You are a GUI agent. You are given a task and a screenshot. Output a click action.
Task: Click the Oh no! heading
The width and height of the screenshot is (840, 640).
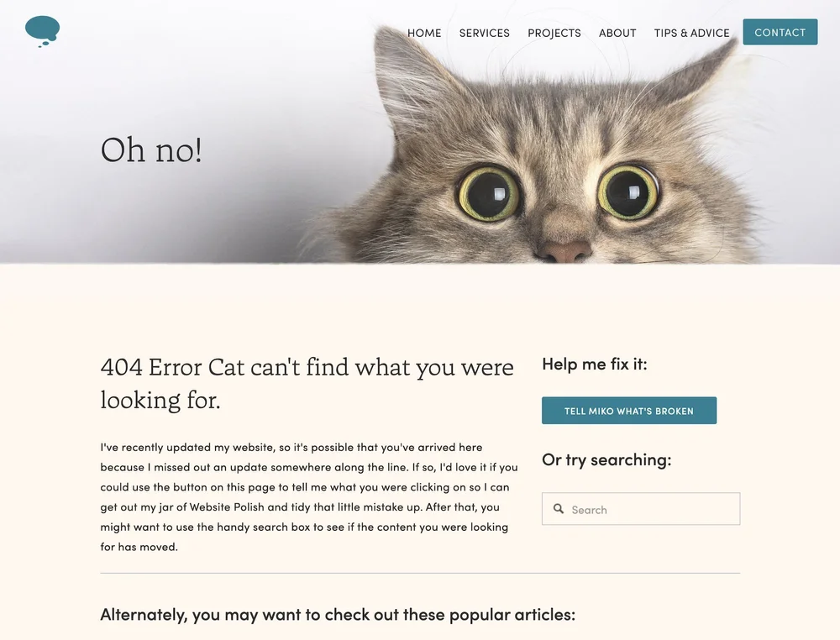(x=151, y=150)
